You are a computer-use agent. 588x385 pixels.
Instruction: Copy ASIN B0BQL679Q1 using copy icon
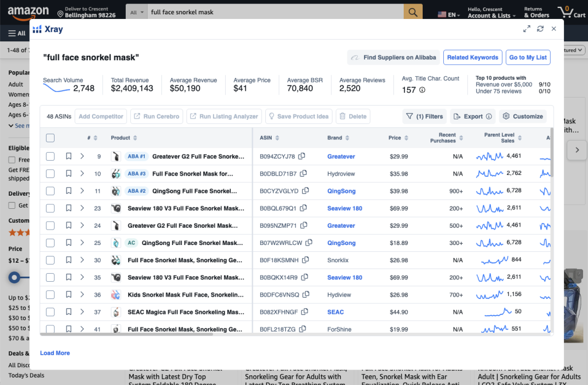click(304, 208)
